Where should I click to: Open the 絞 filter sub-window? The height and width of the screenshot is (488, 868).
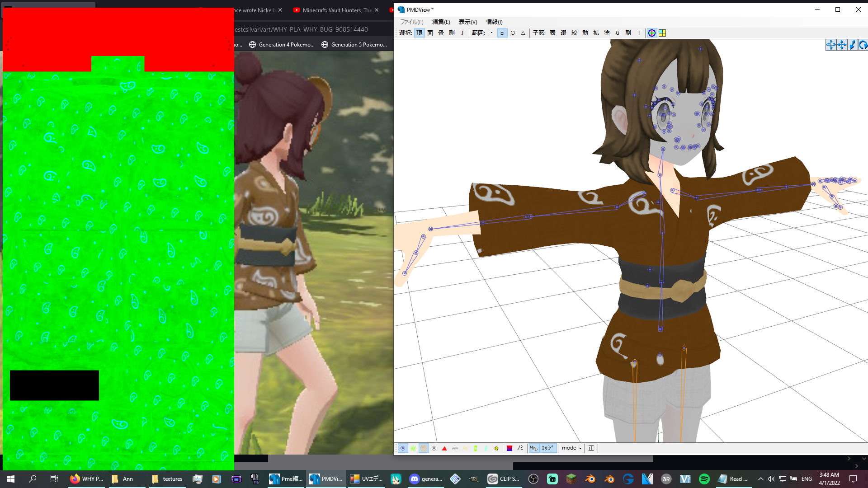[x=574, y=33]
